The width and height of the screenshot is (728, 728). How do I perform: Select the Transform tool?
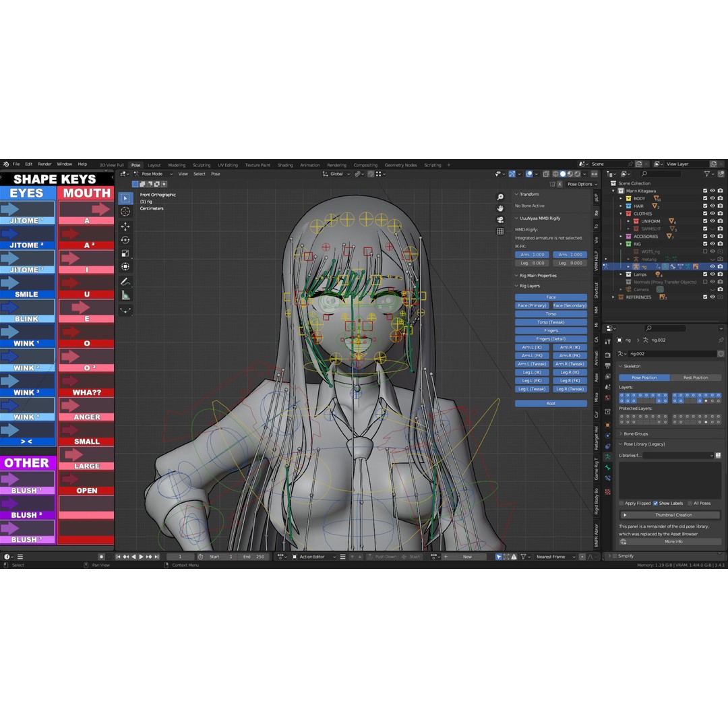coord(125,267)
